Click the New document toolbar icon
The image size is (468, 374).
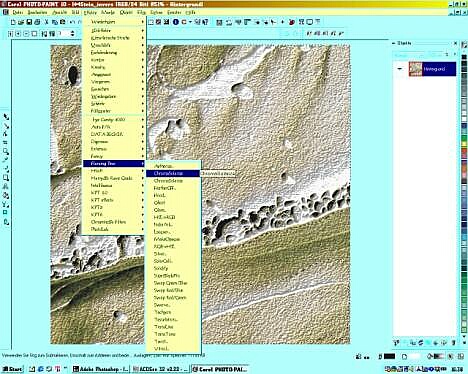[x=13, y=22]
